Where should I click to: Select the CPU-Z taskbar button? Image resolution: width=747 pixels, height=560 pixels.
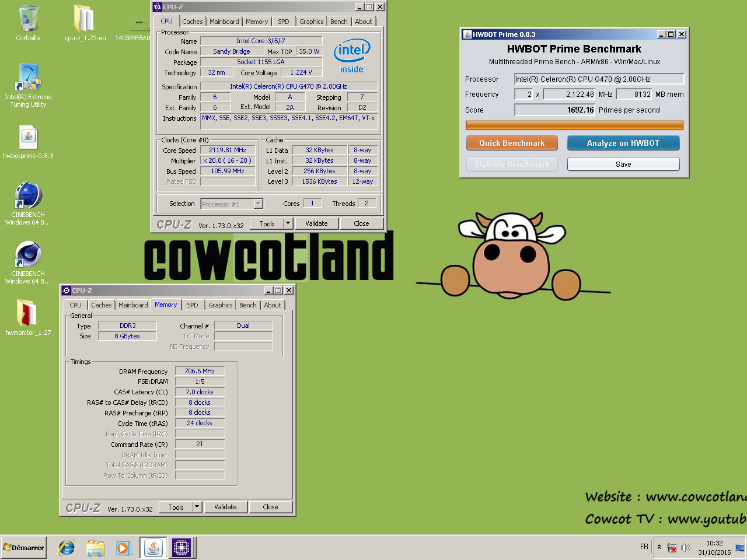click(181, 548)
